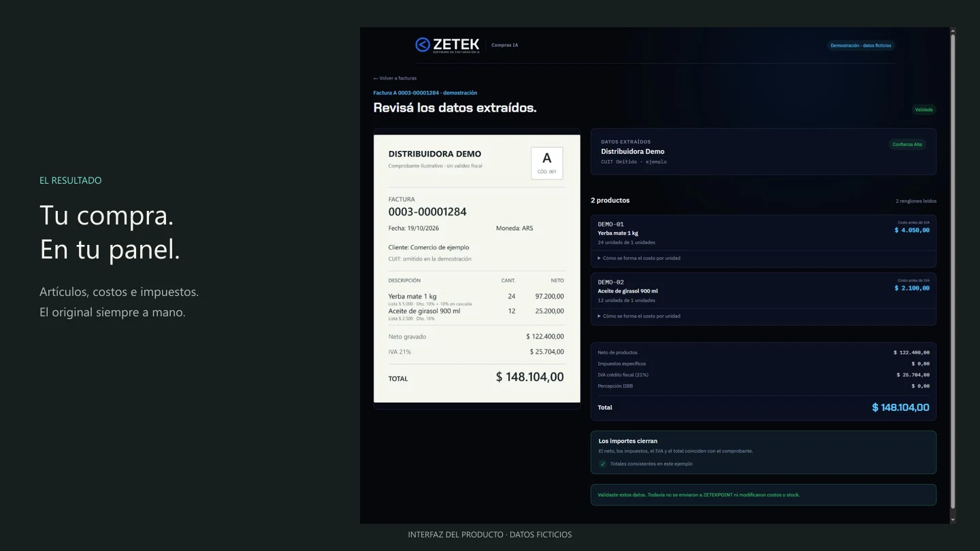980x551 pixels.
Task: Click Cliente: Comercio de ejemplo on receipt
Action: (429, 248)
